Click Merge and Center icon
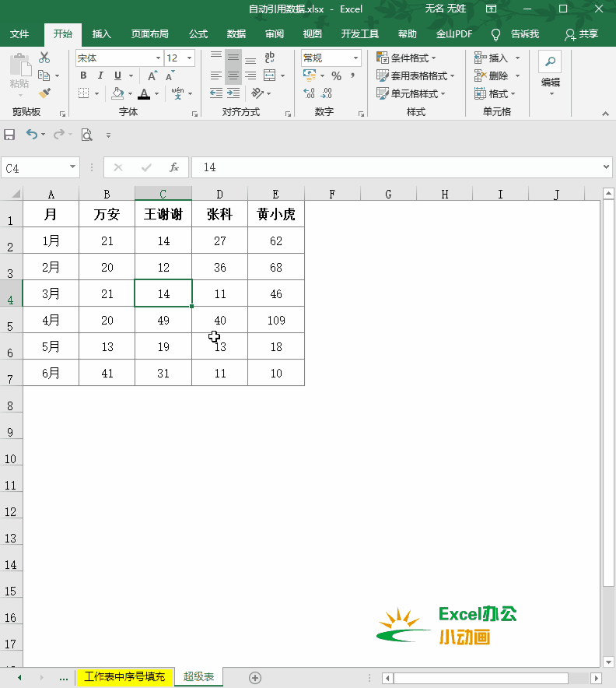This screenshot has height=688, width=616. click(x=270, y=75)
